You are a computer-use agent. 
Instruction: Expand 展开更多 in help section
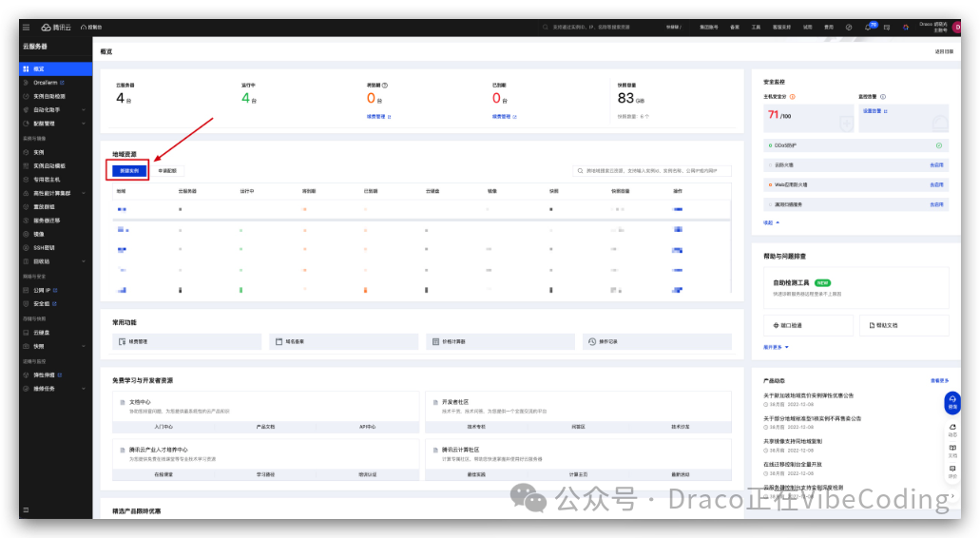point(776,347)
